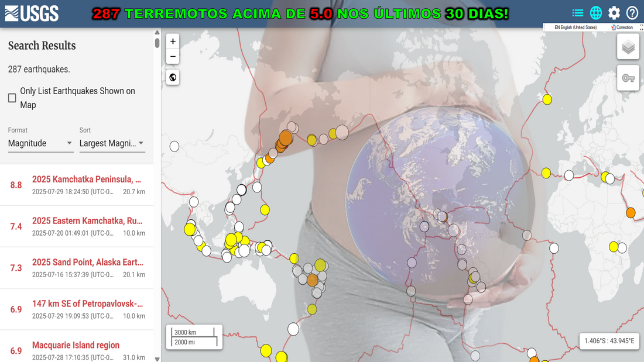Click the USGS logo
Image resolution: width=644 pixels, height=362 pixels.
click(x=32, y=13)
